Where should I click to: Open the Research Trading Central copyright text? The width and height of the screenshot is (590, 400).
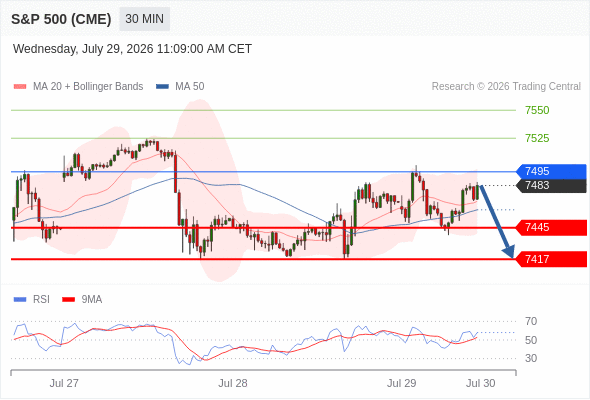tap(506, 87)
